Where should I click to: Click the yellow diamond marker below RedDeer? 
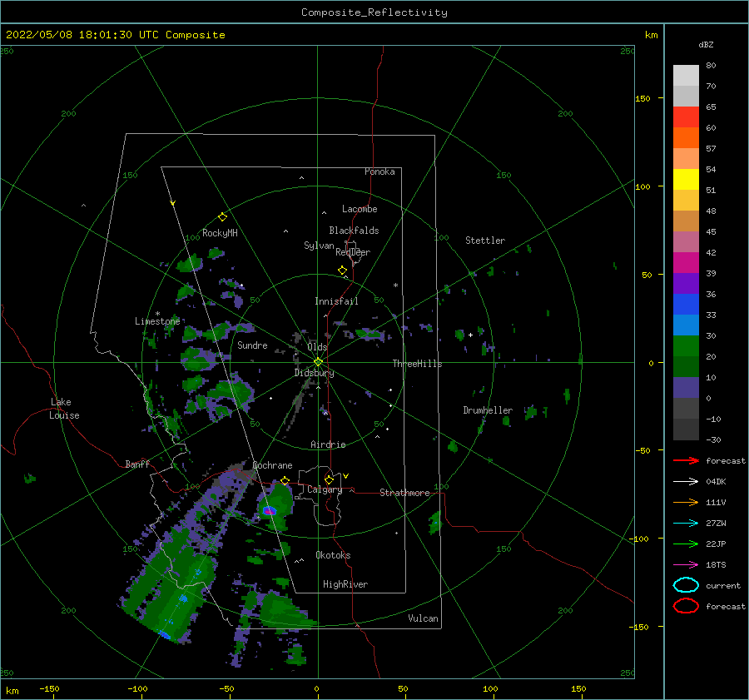click(x=343, y=271)
